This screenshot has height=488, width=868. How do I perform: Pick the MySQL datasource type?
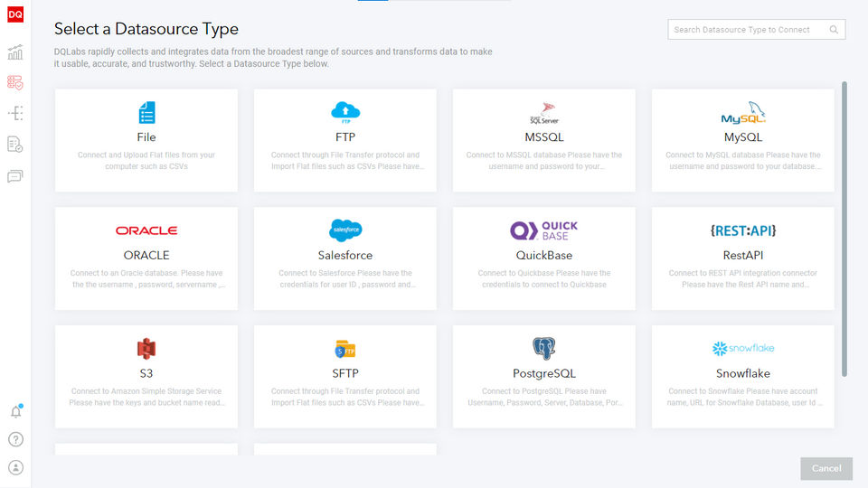click(743, 139)
